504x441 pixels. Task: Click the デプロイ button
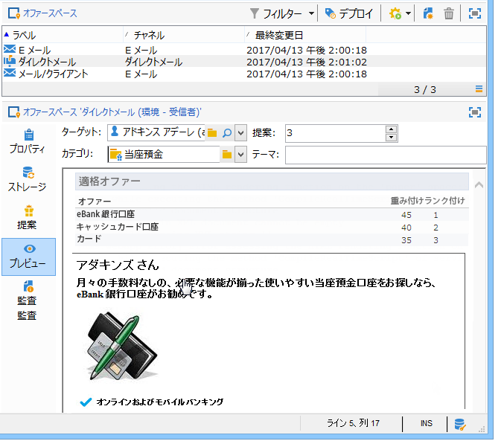click(349, 13)
